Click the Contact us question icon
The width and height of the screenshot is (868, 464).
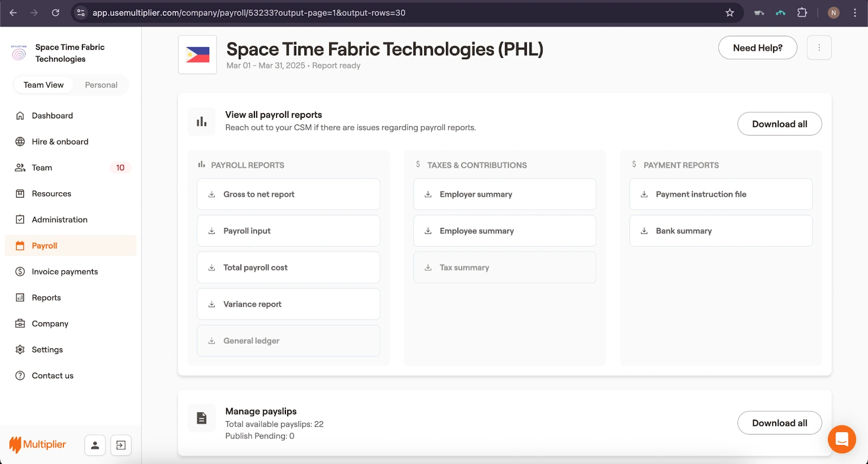(20, 376)
